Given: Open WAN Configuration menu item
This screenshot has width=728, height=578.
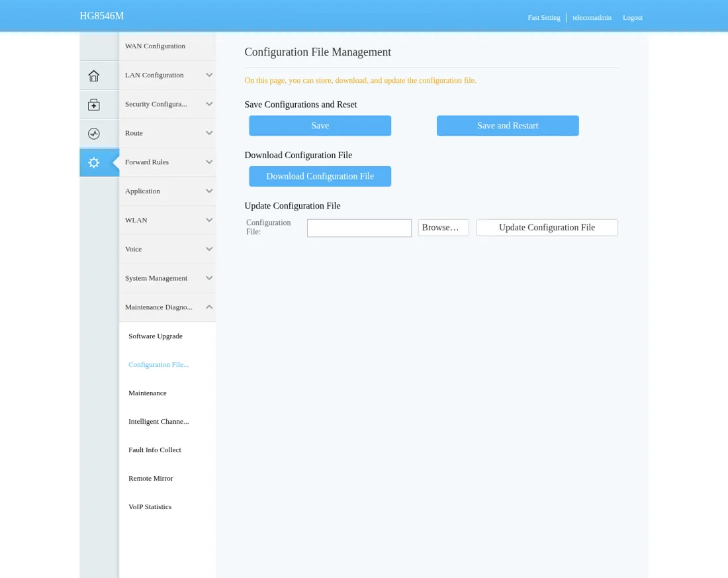Looking at the screenshot, I should [167, 46].
